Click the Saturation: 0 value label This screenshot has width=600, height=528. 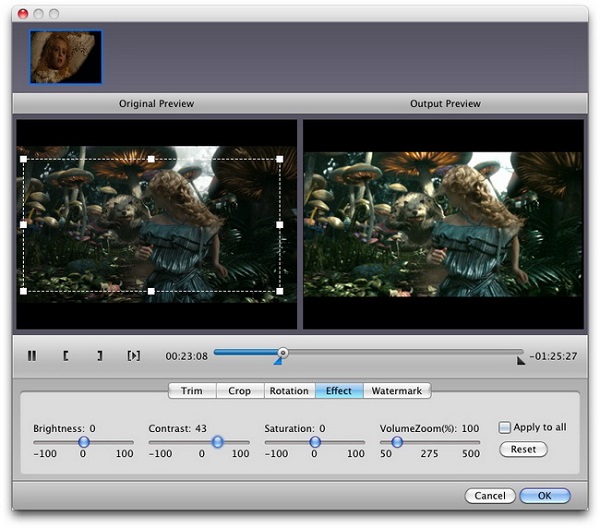pos(295,428)
